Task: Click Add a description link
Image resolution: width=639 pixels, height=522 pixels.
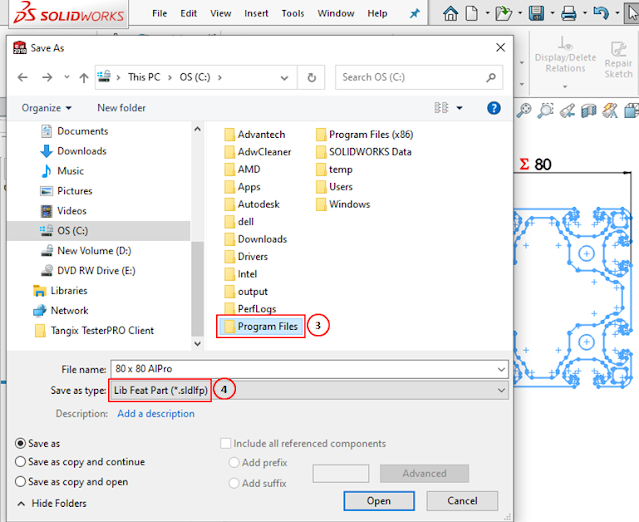Action: [156, 414]
